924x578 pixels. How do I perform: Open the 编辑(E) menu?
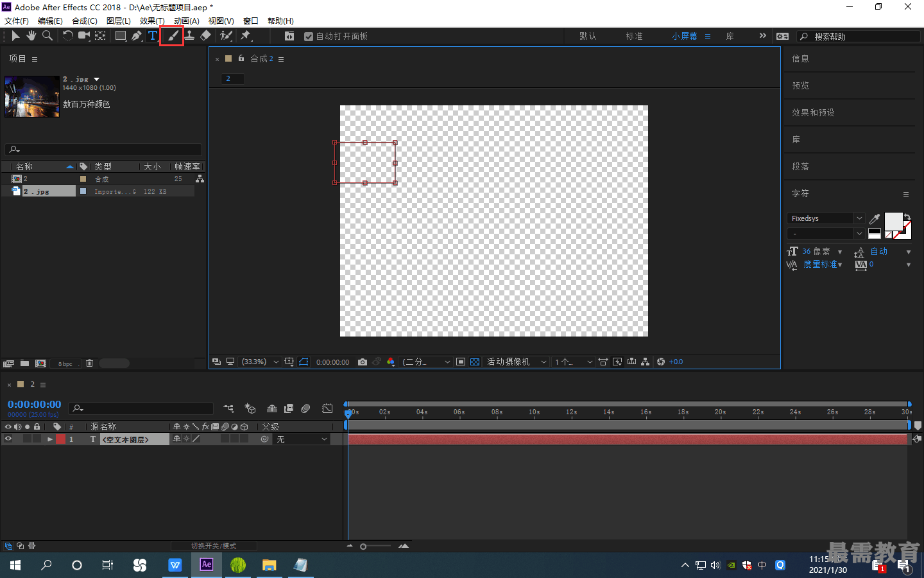tap(51, 21)
